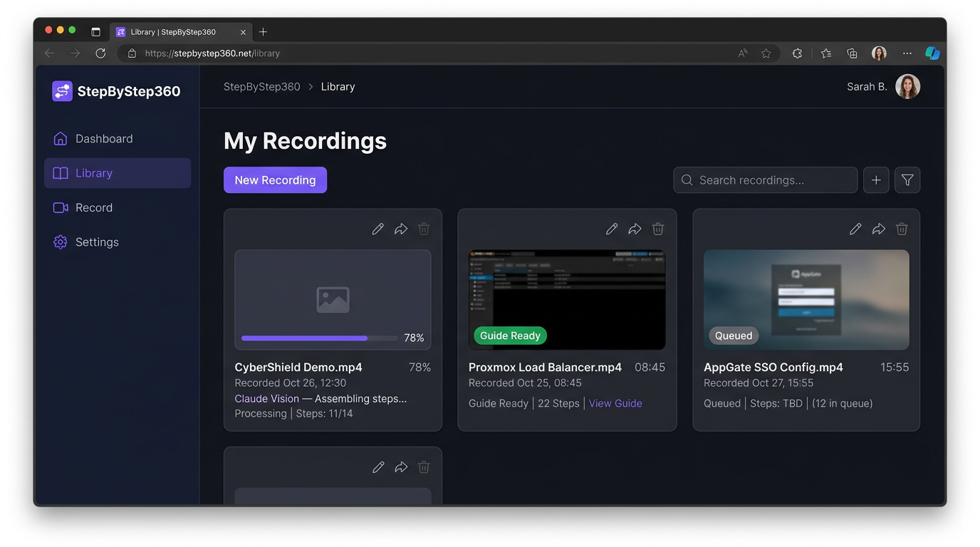Select the Record camera icon in sidebar

60,207
